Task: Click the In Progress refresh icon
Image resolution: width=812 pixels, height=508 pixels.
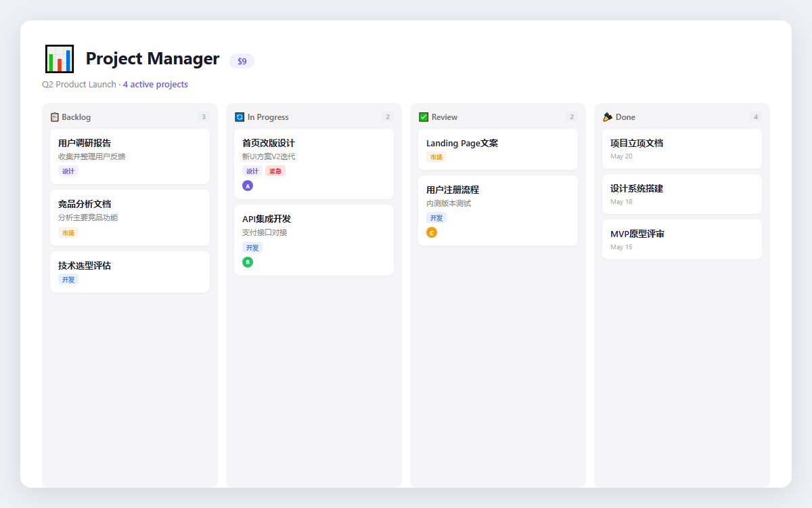Action: pos(240,117)
